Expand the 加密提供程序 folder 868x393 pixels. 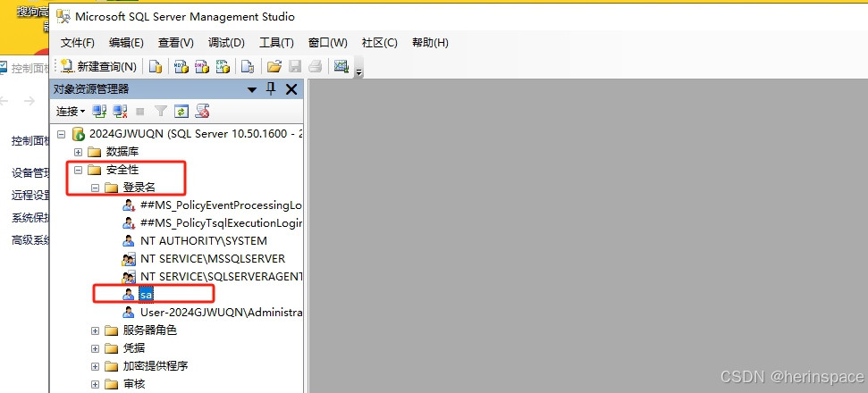[96, 366]
